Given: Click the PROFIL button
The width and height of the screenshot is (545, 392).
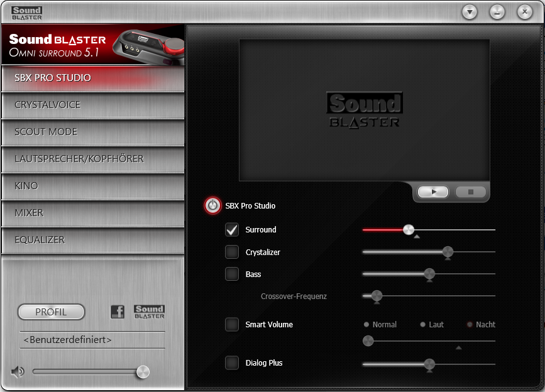Looking at the screenshot, I should pos(51,312).
